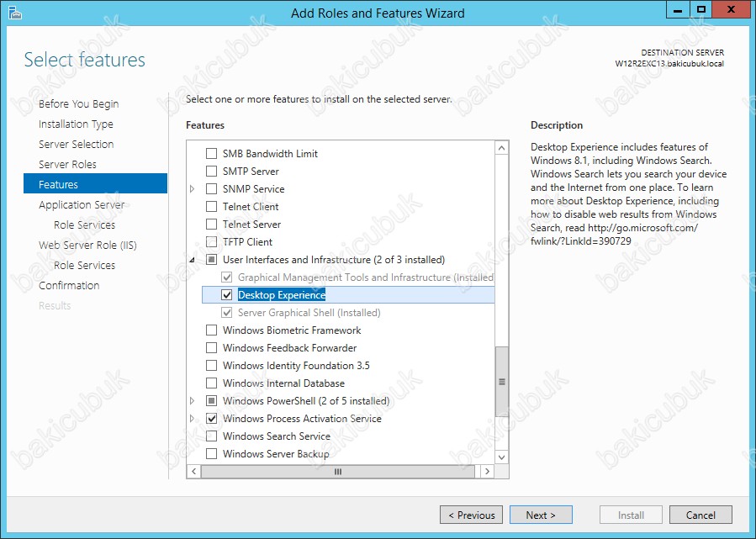Viewport: 756px width, 539px height.
Task: Select the Telnet Client label
Action: (x=251, y=207)
